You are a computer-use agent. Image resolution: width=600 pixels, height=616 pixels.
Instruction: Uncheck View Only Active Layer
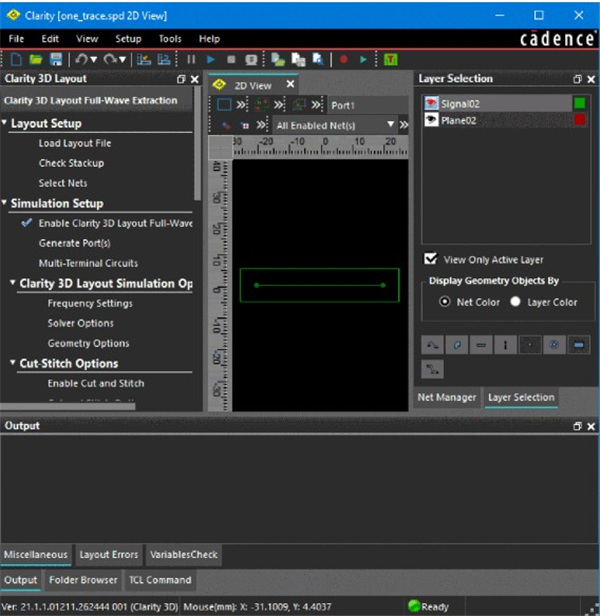pyautogui.click(x=431, y=259)
